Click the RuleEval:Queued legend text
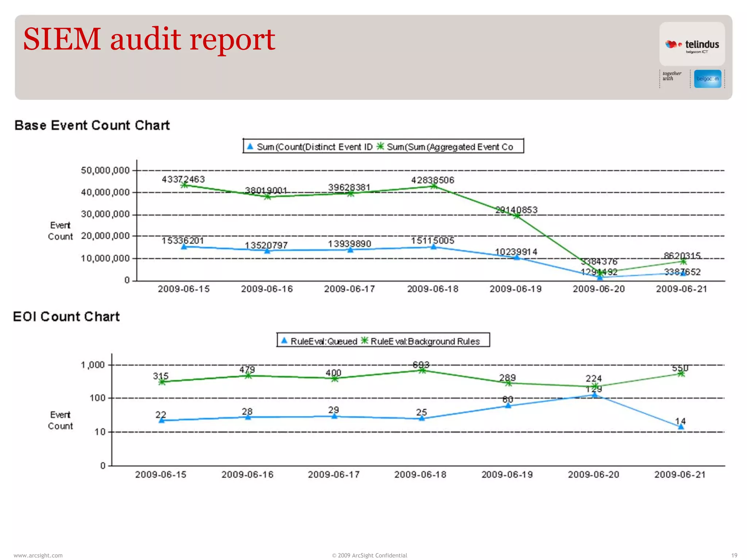The height and width of the screenshot is (560, 747). (x=324, y=342)
